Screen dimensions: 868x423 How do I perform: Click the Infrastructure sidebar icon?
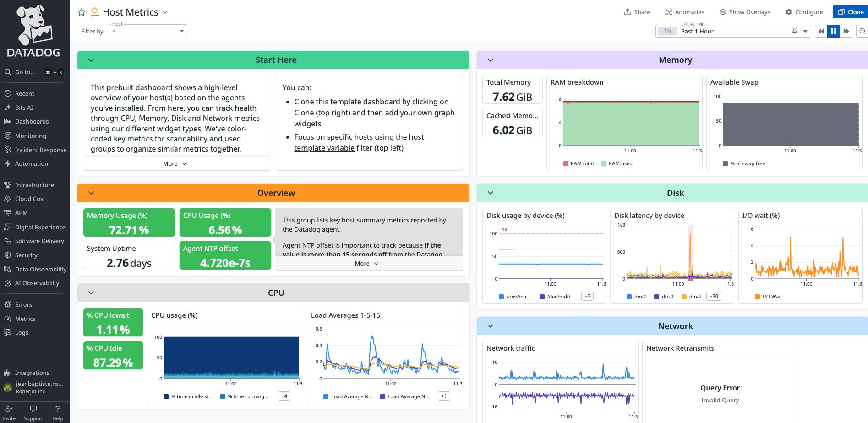[x=8, y=185]
